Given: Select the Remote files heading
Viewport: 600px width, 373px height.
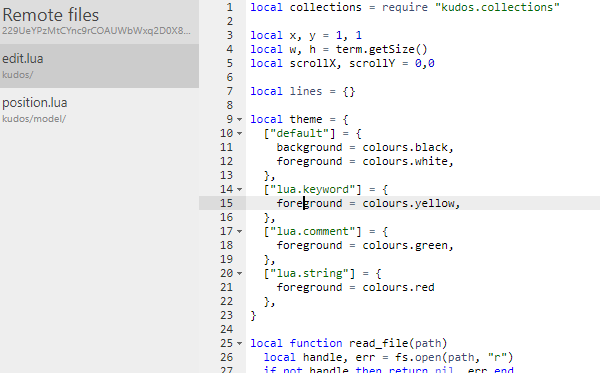Looking at the screenshot, I should (51, 15).
